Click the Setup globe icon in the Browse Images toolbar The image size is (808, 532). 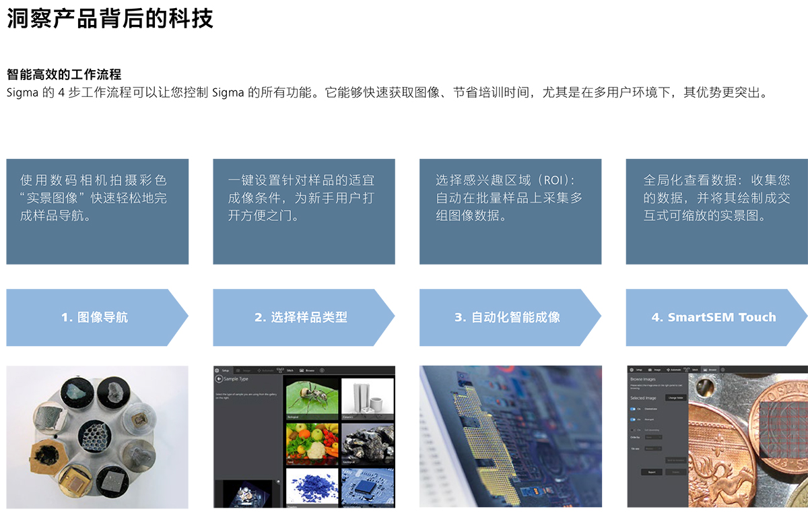point(631,370)
